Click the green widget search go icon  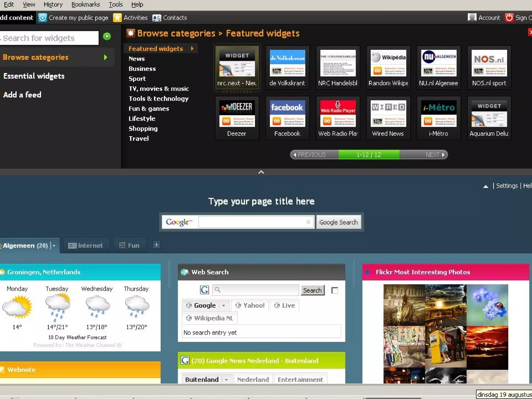[x=107, y=37]
